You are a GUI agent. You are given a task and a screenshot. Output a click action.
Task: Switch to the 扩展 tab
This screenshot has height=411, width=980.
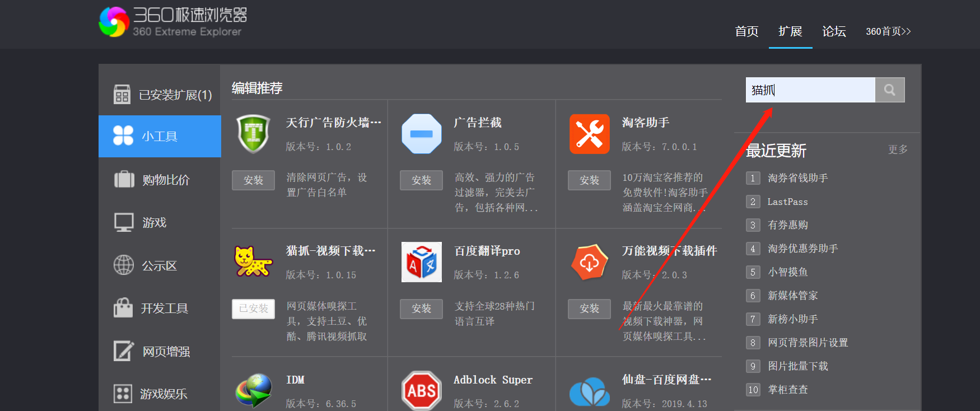790,31
